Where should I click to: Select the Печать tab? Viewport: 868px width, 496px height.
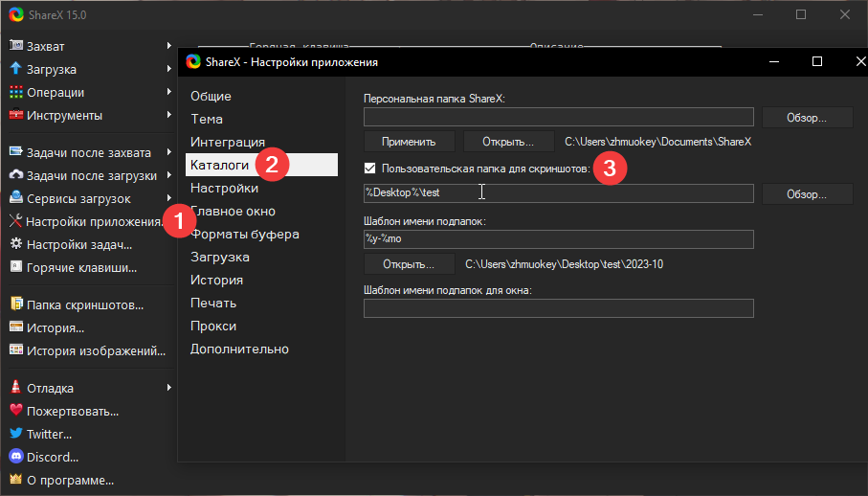(261, 303)
